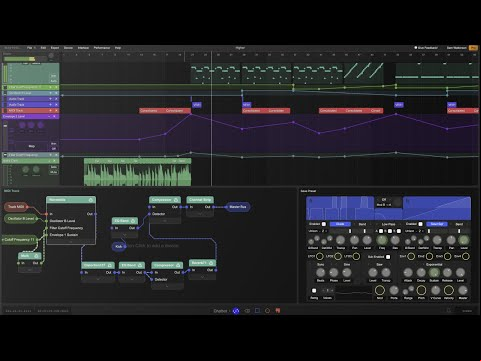Click the orange circle icon in bottom bar
The image size is (481, 361).
coord(267,311)
